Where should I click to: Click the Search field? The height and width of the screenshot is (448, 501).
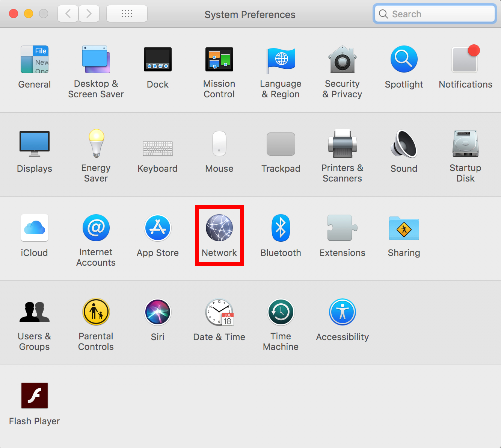[x=435, y=14]
